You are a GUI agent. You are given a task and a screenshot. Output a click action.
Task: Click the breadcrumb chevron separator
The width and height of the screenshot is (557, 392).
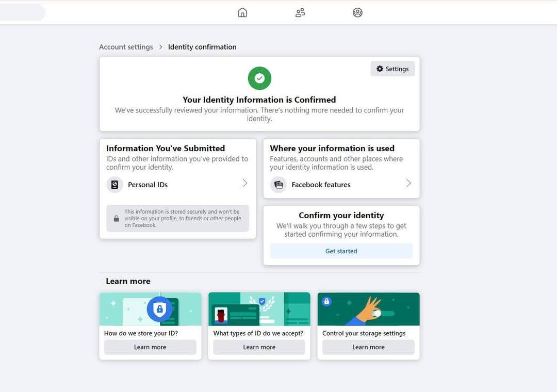point(160,47)
